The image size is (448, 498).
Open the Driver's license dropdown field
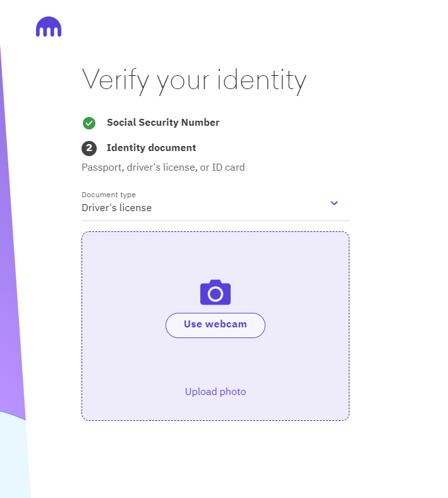[215, 205]
